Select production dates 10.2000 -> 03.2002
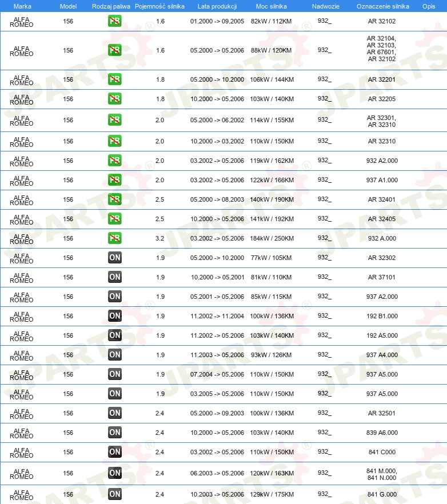 (217, 141)
